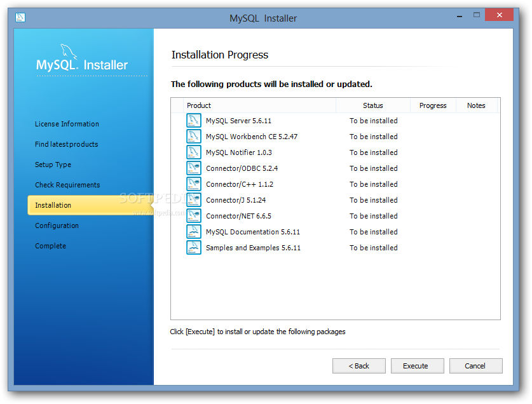Click the Connector/ODBC 5.2.4 icon

point(193,168)
